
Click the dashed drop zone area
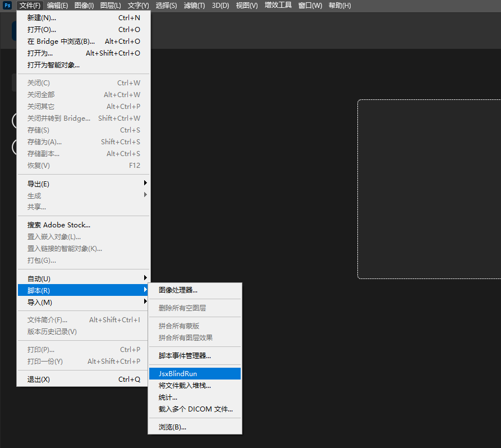429,189
